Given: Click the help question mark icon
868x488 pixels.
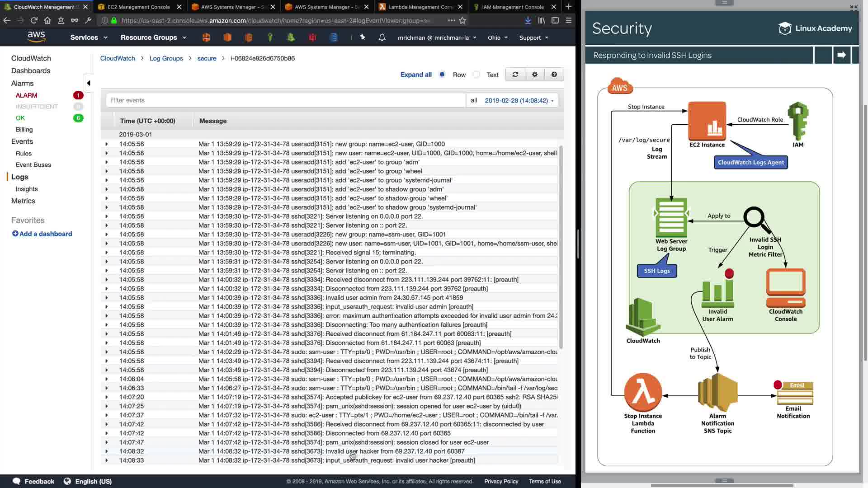Looking at the screenshot, I should pyautogui.click(x=554, y=75).
